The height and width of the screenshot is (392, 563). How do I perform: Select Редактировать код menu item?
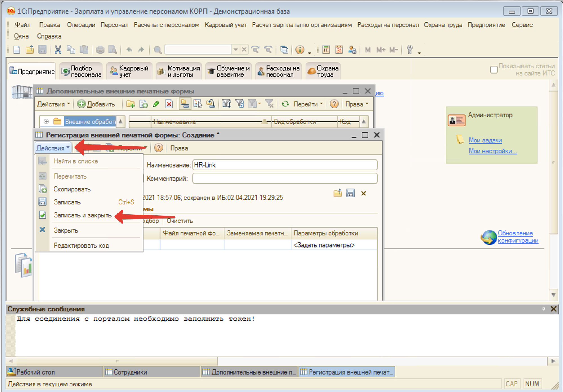pos(81,246)
